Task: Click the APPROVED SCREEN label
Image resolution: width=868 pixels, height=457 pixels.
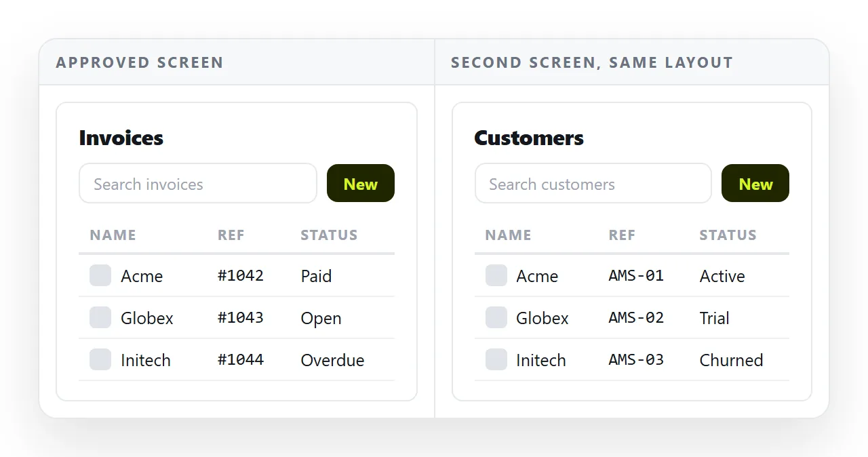Action: 140,62
